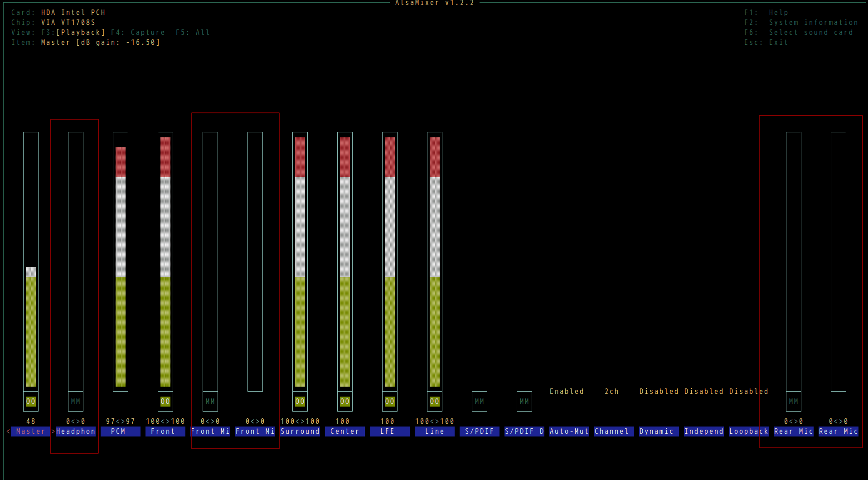
Task: Switch to the F3 Playback view
Action: pos(73,33)
